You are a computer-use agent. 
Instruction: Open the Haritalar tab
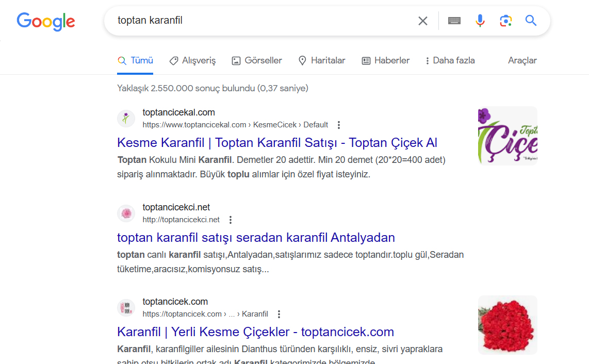[322, 60]
